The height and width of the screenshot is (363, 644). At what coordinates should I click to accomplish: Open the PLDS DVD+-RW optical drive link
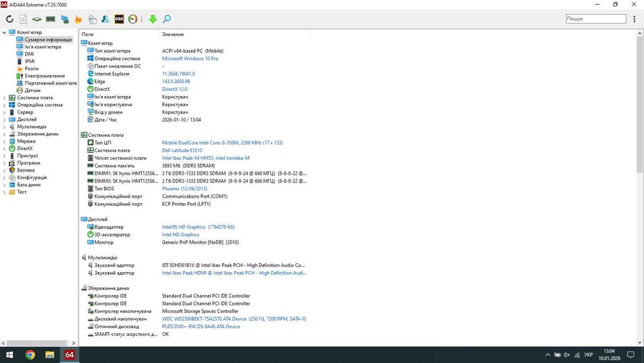coord(201,326)
